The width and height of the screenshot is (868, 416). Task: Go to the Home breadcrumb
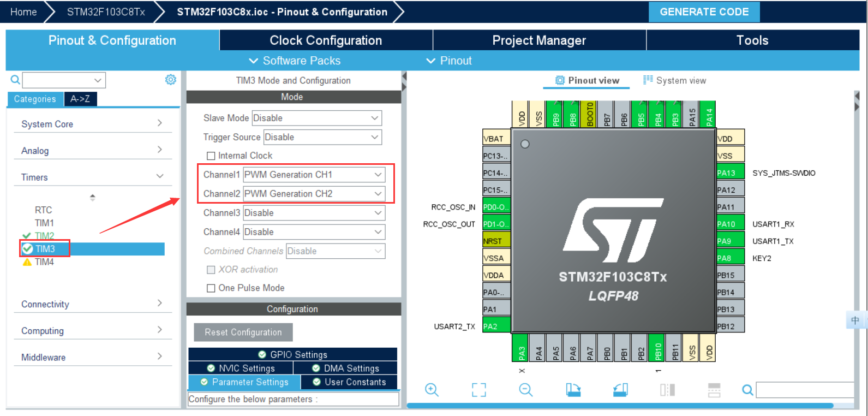click(x=23, y=12)
